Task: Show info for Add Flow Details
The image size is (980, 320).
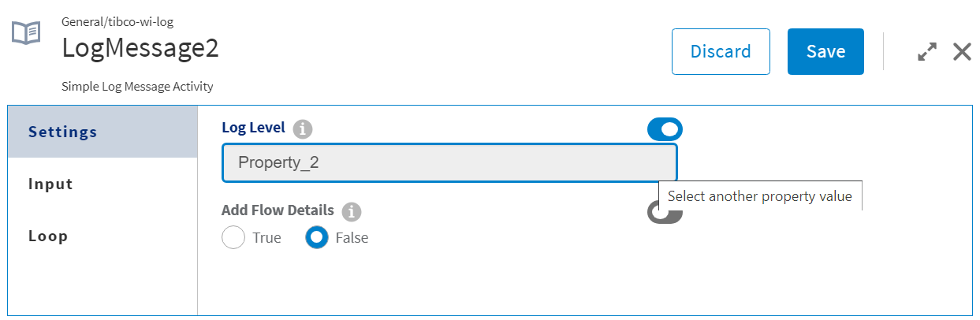Action: point(352,211)
